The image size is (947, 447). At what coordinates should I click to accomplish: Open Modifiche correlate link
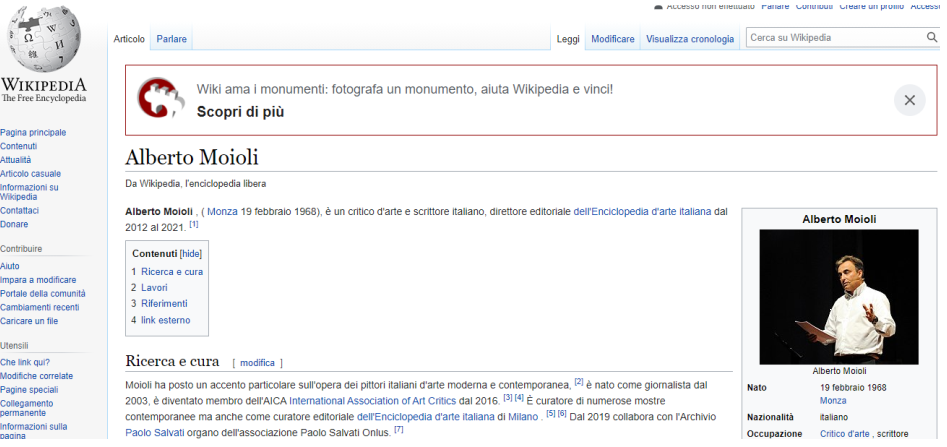pyautogui.click(x=36, y=376)
